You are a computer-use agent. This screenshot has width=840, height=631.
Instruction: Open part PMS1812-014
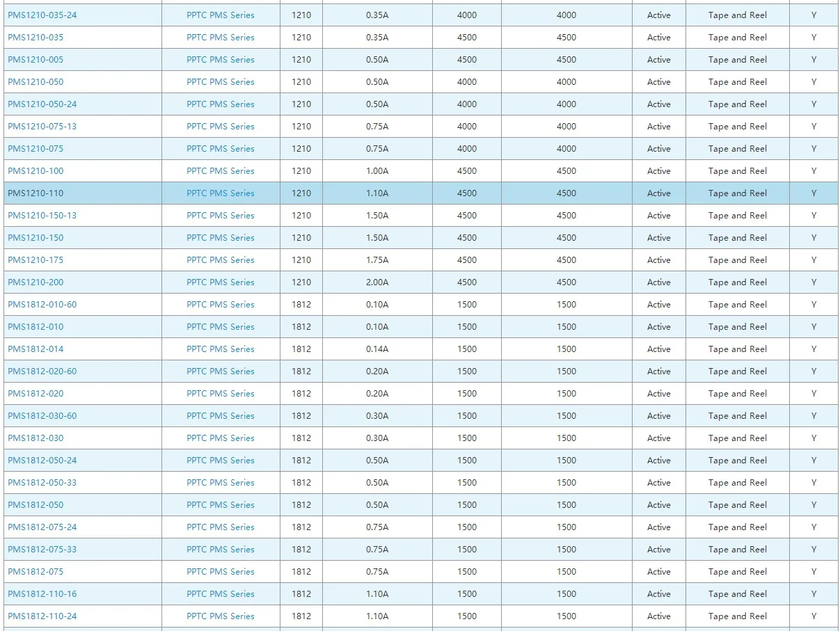(35, 349)
